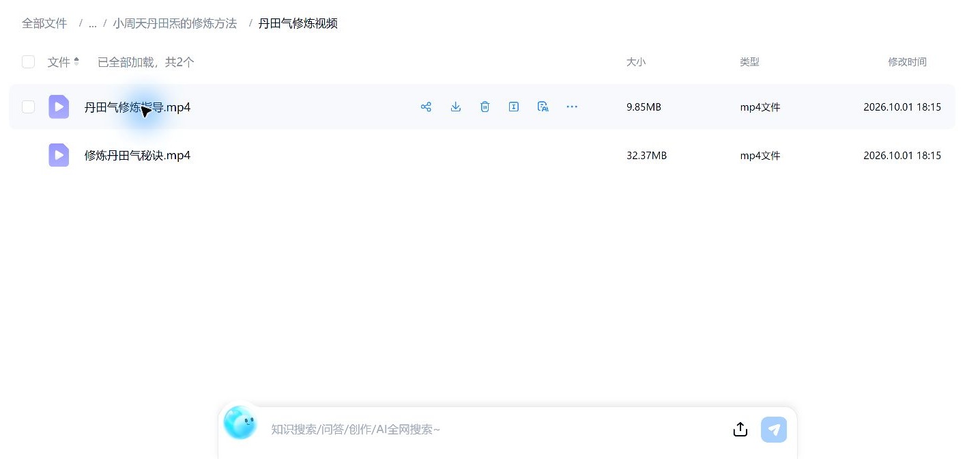Go to 全部文件 in the breadcrumb
980x459 pixels.
point(44,24)
